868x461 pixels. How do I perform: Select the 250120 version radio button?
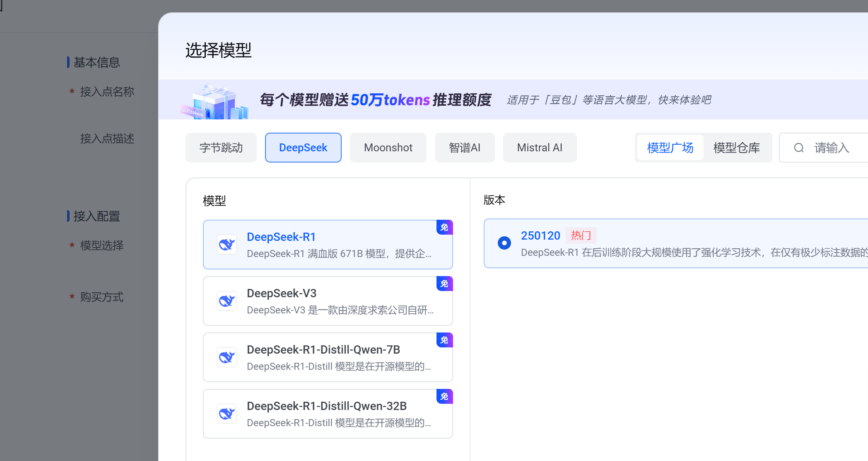(x=504, y=243)
